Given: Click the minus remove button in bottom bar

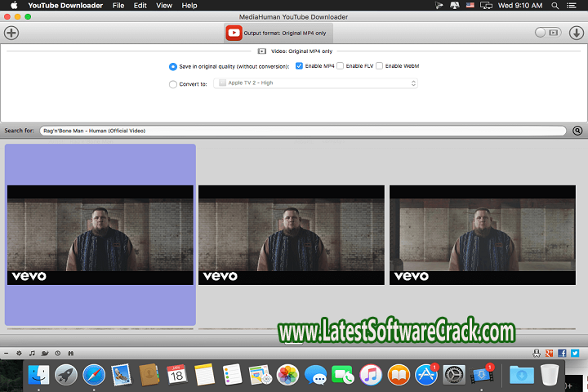Looking at the screenshot, I should [x=6, y=353].
